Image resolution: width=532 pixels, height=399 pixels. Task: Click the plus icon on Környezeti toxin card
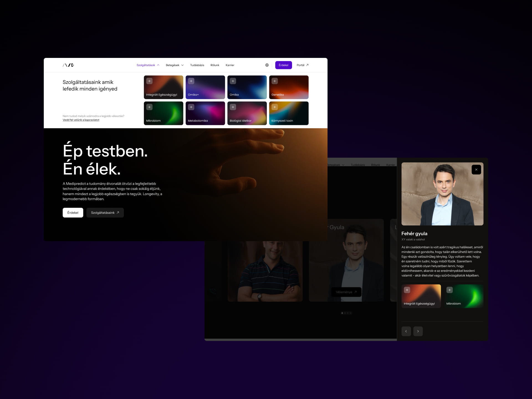coord(275,107)
